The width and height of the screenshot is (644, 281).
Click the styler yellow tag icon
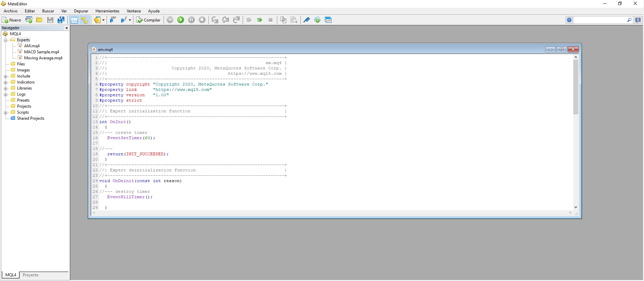pyautogui.click(x=97, y=20)
